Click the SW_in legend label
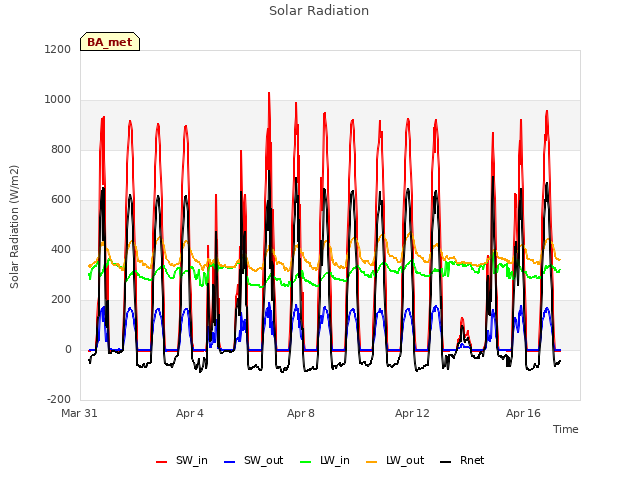 191,461
